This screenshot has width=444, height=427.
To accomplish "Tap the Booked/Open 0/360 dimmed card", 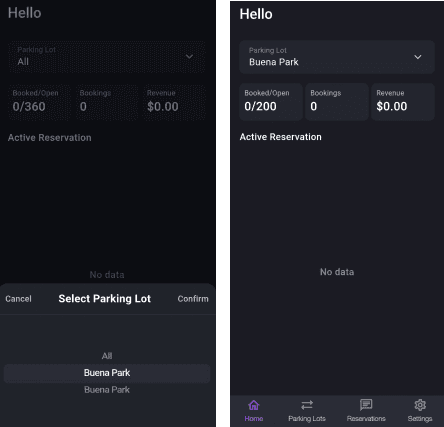I will (39, 102).
